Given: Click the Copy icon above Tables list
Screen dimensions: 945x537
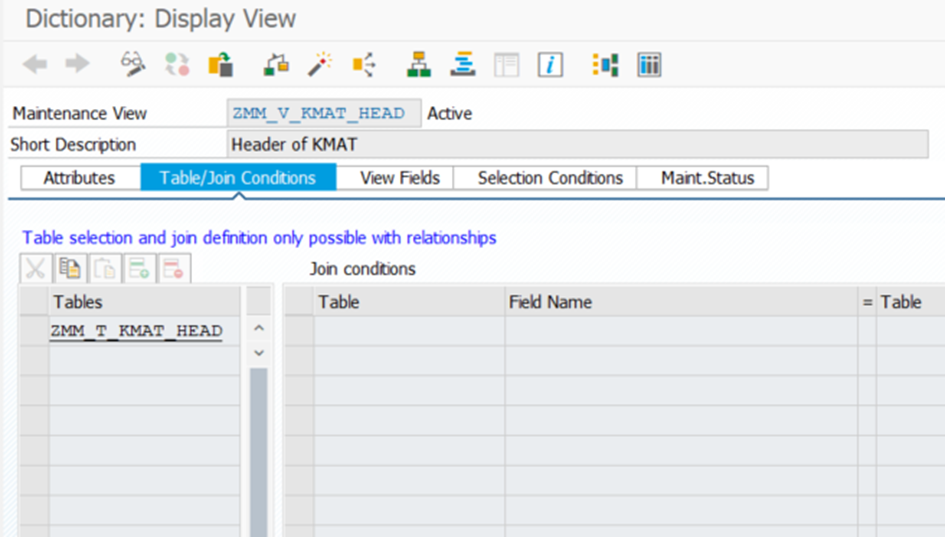Looking at the screenshot, I should pyautogui.click(x=69, y=268).
